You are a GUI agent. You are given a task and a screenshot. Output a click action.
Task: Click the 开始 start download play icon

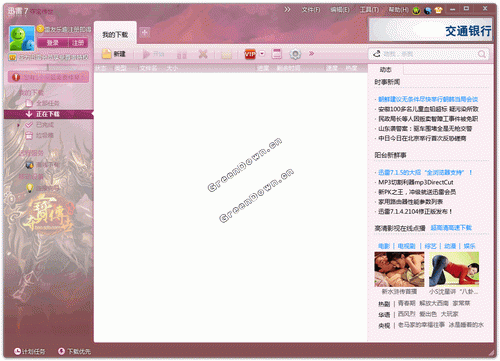point(146,54)
